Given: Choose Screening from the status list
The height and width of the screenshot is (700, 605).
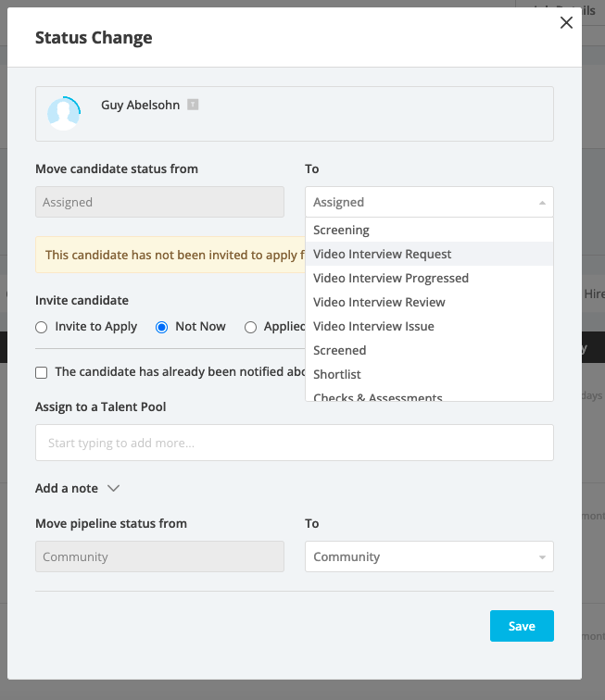Looking at the screenshot, I should tap(341, 230).
